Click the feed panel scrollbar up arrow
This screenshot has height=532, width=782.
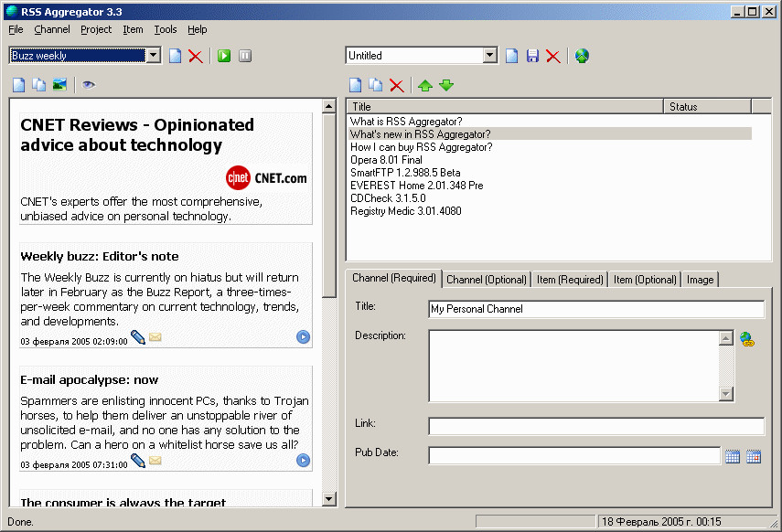(x=329, y=106)
